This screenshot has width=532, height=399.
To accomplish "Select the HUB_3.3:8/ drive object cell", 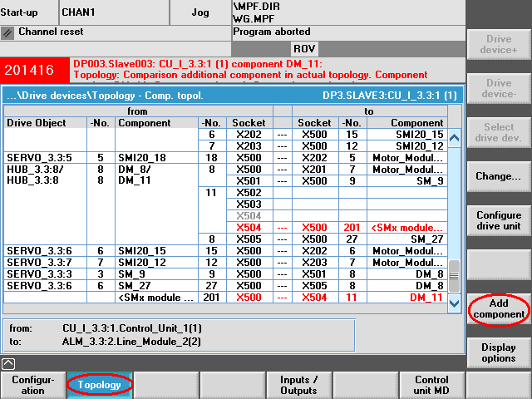I will click(x=35, y=170).
